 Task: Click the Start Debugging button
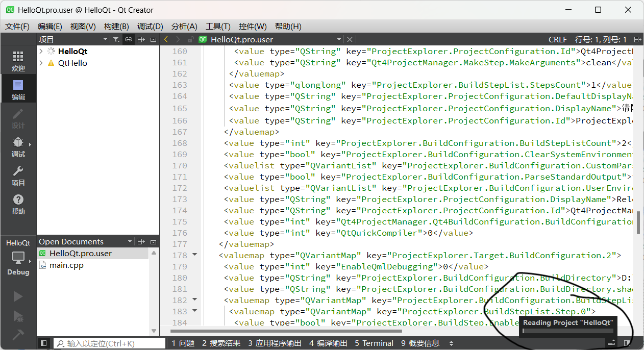(x=18, y=316)
